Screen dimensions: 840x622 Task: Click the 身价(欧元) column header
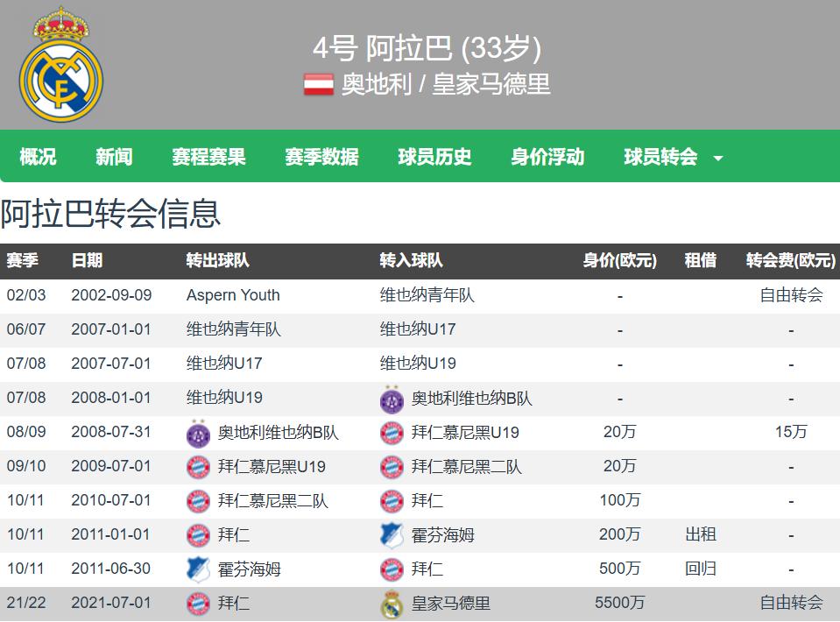[620, 260]
